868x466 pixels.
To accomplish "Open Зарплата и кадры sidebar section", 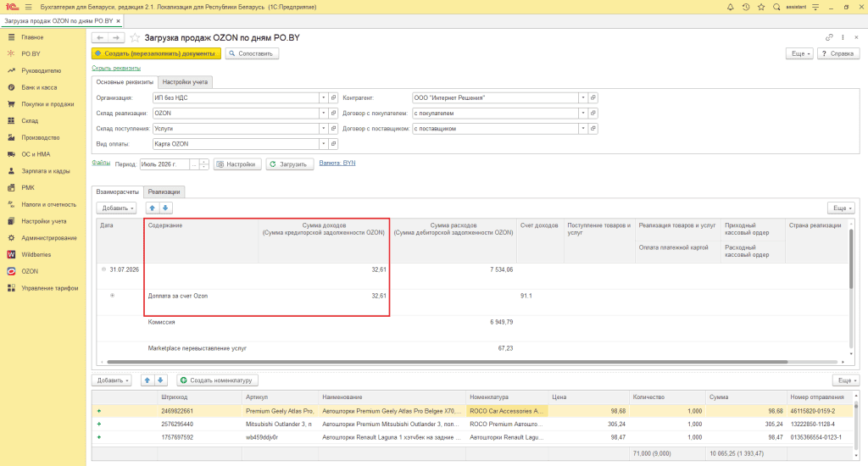I will [x=46, y=171].
